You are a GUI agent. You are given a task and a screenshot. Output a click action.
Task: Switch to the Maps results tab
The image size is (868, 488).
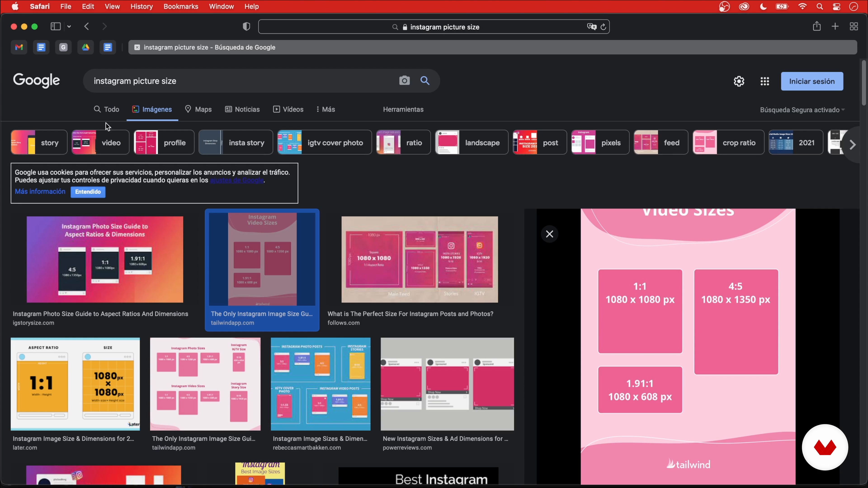click(x=198, y=109)
